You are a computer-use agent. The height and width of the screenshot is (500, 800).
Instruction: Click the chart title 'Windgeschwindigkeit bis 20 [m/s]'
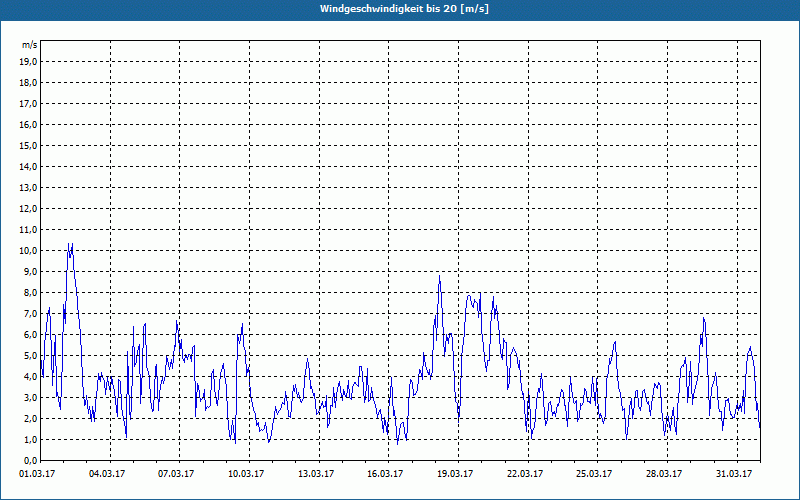(404, 9)
